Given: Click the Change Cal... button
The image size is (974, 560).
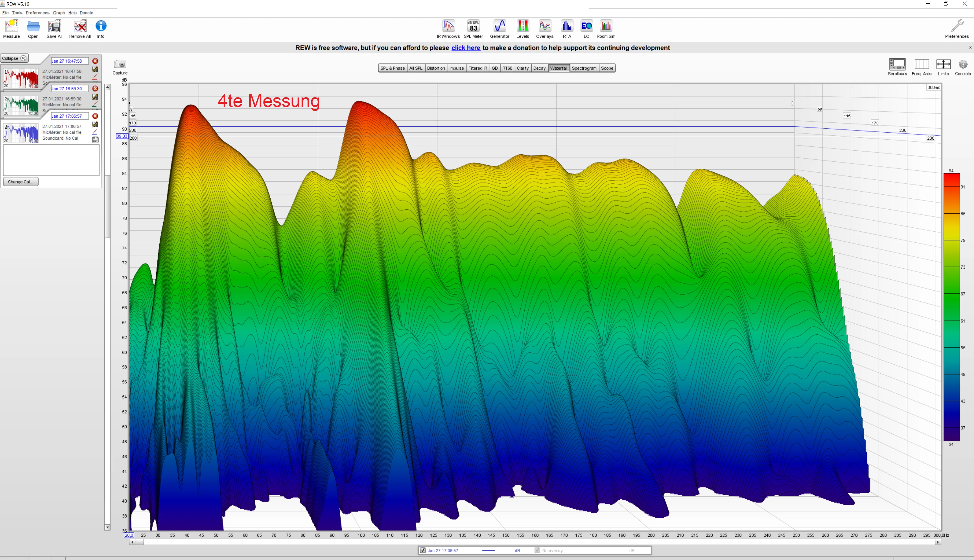Looking at the screenshot, I should click(21, 182).
